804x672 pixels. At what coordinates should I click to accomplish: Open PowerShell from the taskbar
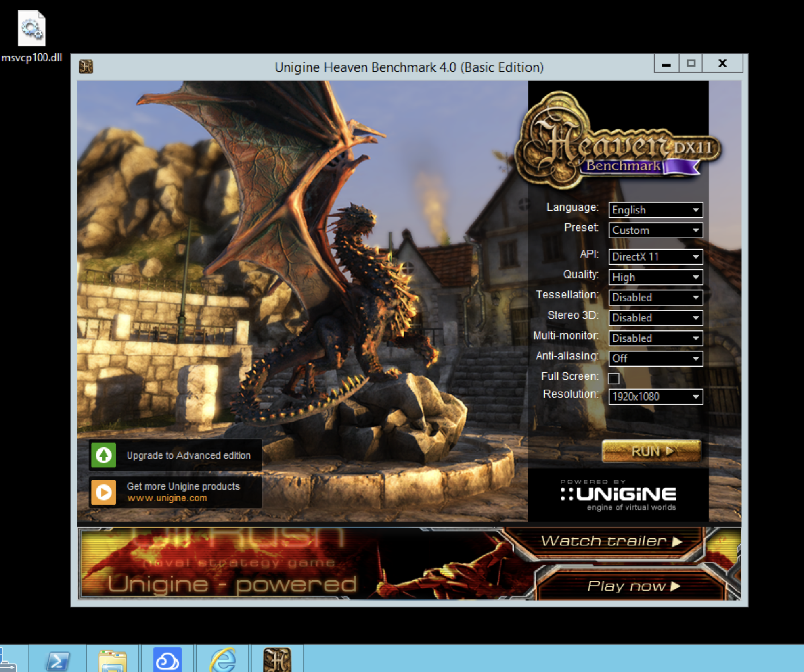(x=58, y=660)
